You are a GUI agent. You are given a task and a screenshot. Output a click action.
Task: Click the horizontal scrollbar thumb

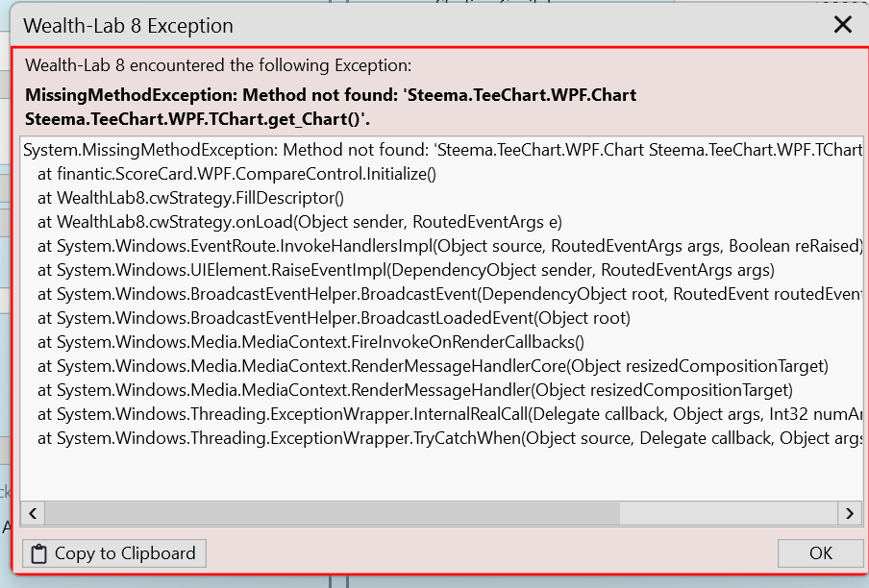click(333, 513)
